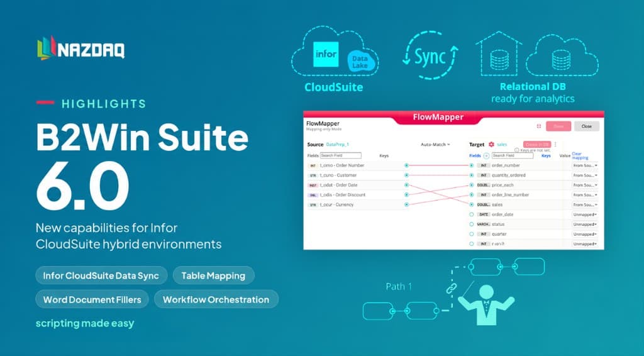Open value dropdown for price_each

585,185
